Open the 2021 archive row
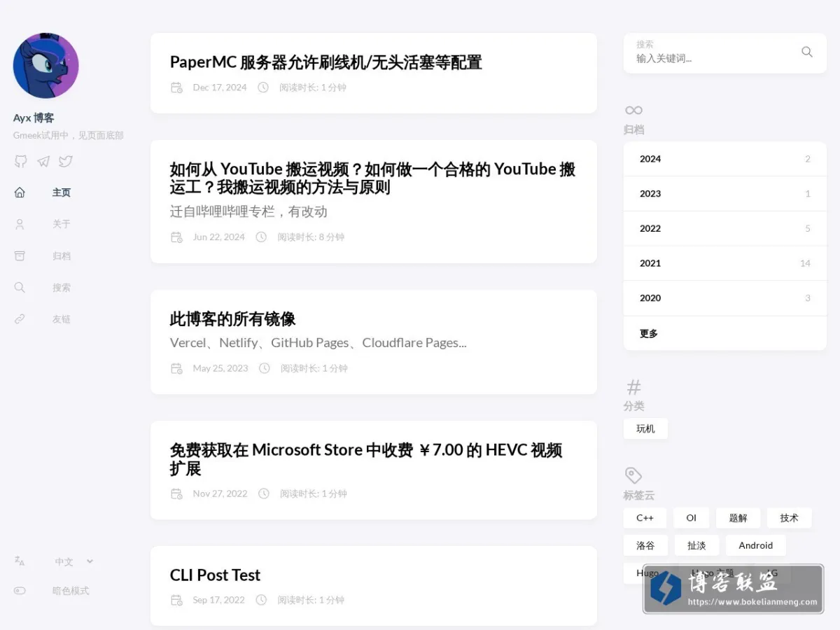 (725, 263)
